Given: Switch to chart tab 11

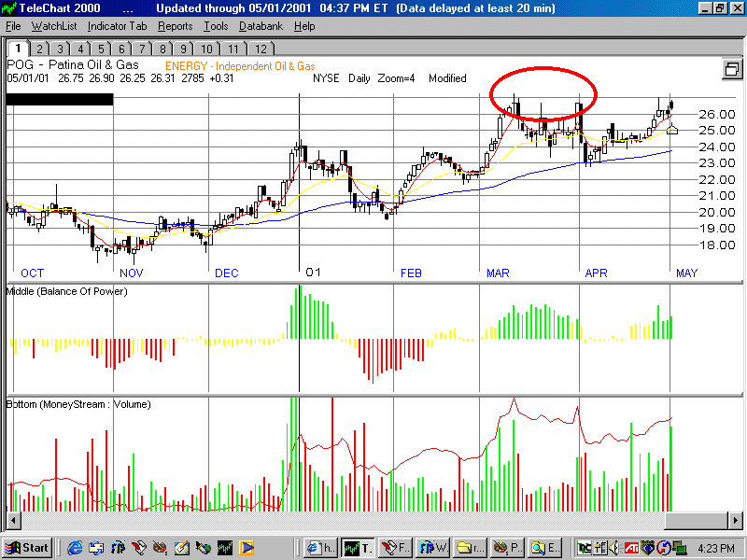Looking at the screenshot, I should pyautogui.click(x=233, y=49).
